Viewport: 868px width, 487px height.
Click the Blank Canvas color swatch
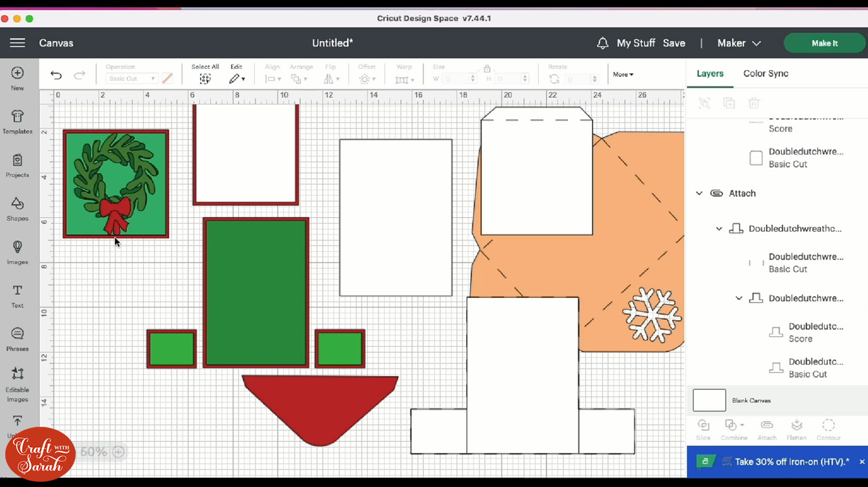[709, 400]
